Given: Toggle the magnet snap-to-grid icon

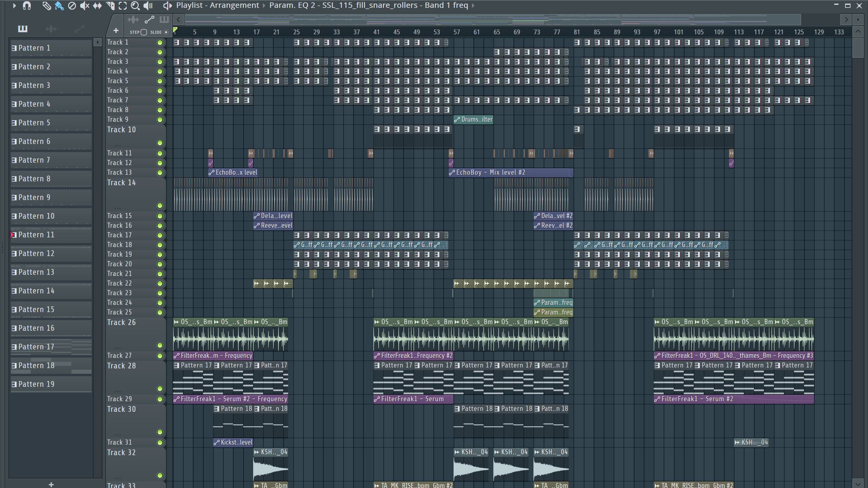Looking at the screenshot, I should pos(27,5).
